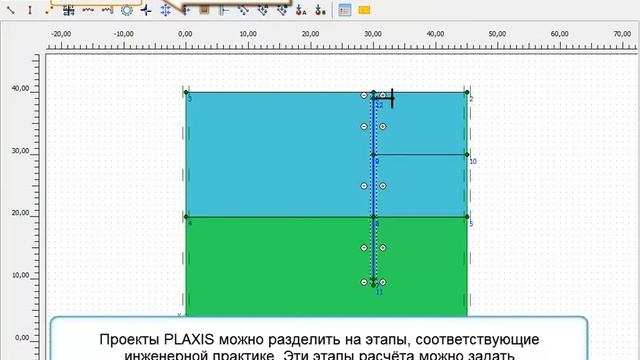The width and height of the screenshot is (640, 360).
Task: Click the horizontal ruler mark -20,00
Action: click(61, 34)
